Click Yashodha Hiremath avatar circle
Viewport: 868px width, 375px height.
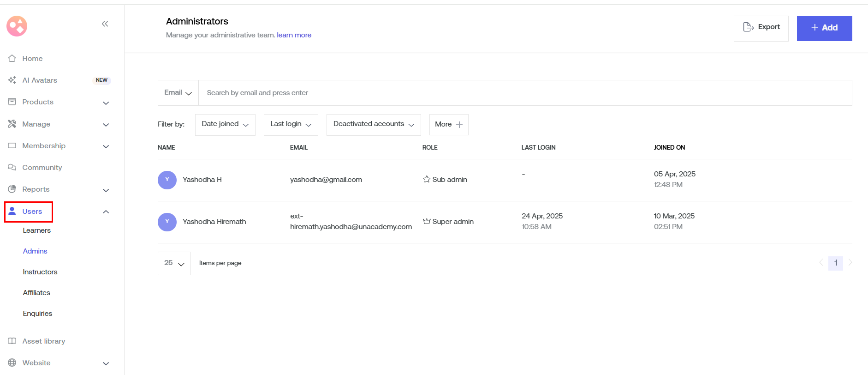click(x=167, y=222)
